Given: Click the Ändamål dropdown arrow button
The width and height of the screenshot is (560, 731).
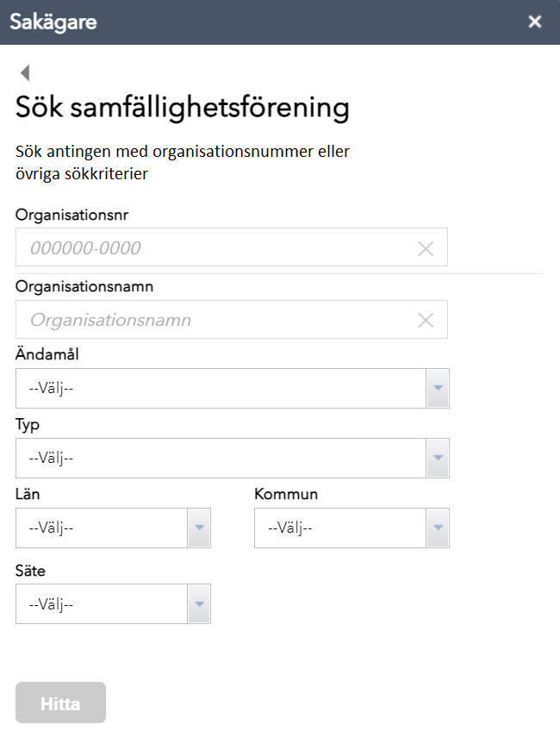Looking at the screenshot, I should pyautogui.click(x=438, y=389).
